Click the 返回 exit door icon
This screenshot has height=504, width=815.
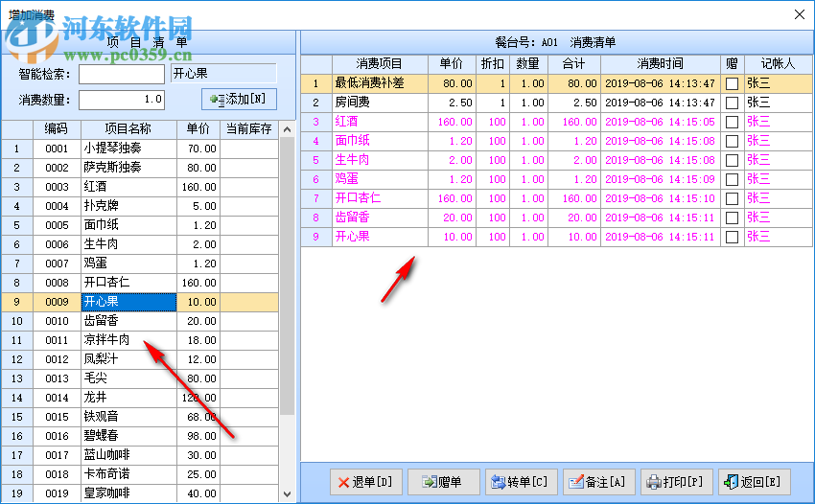pyautogui.click(x=732, y=482)
